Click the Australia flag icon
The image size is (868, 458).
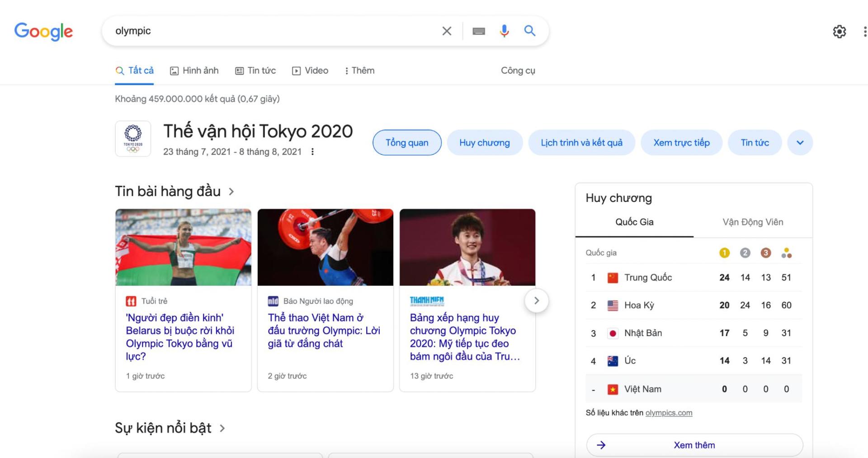613,361
